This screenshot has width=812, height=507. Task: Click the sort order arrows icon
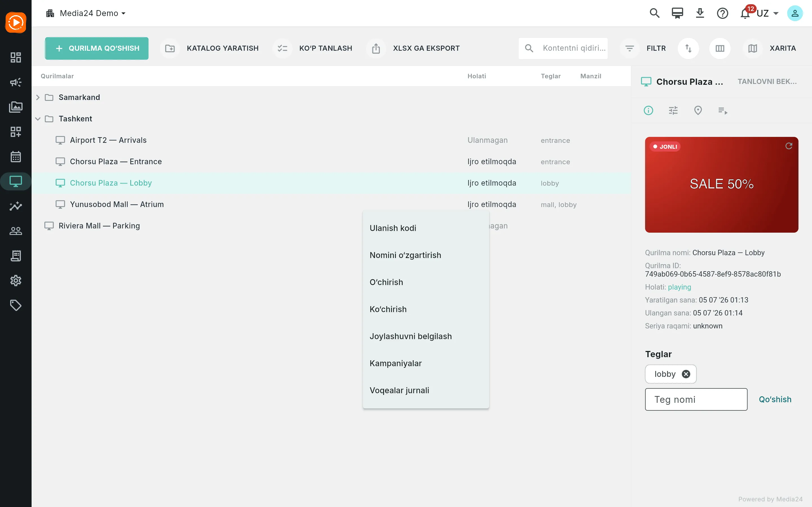[688, 48]
